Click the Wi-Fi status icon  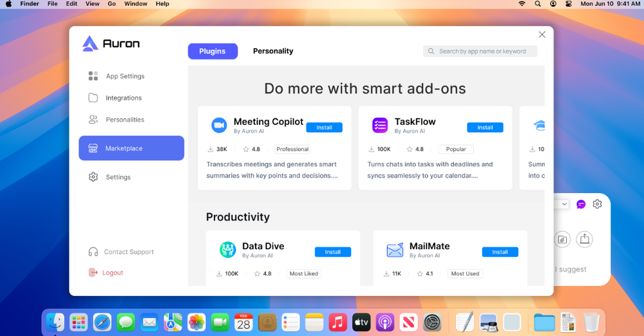(x=522, y=4)
